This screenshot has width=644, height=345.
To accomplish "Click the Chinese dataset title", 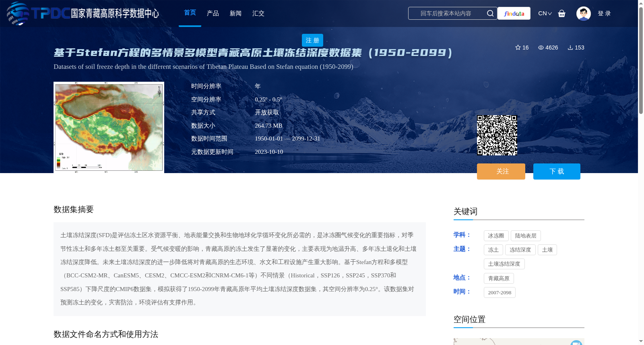I will click(253, 52).
